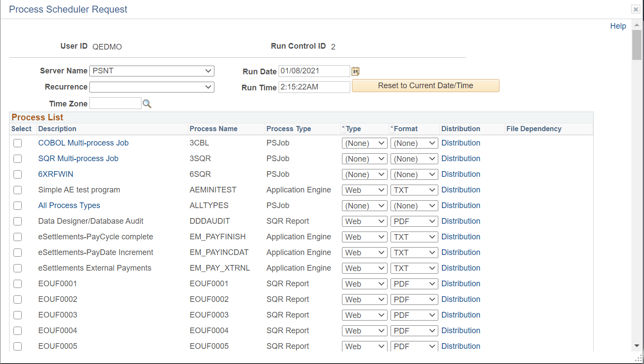Click the Time Zone lookup magnifying glass
This screenshot has height=364, width=644.
point(147,103)
